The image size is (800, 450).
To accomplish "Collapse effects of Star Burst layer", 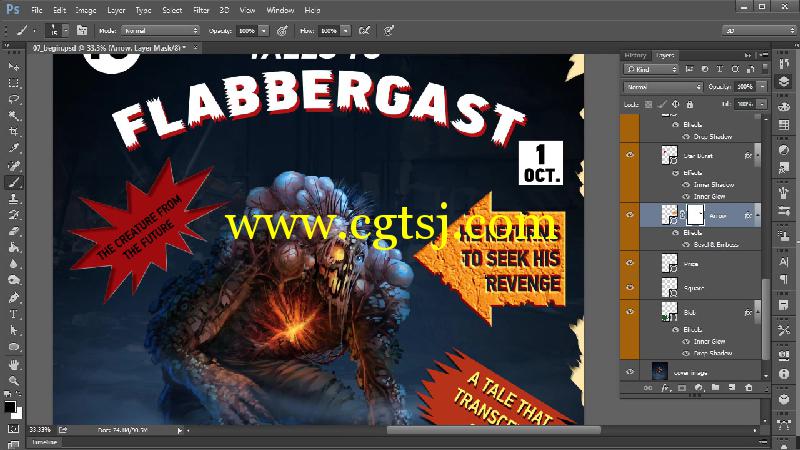I will point(758,155).
